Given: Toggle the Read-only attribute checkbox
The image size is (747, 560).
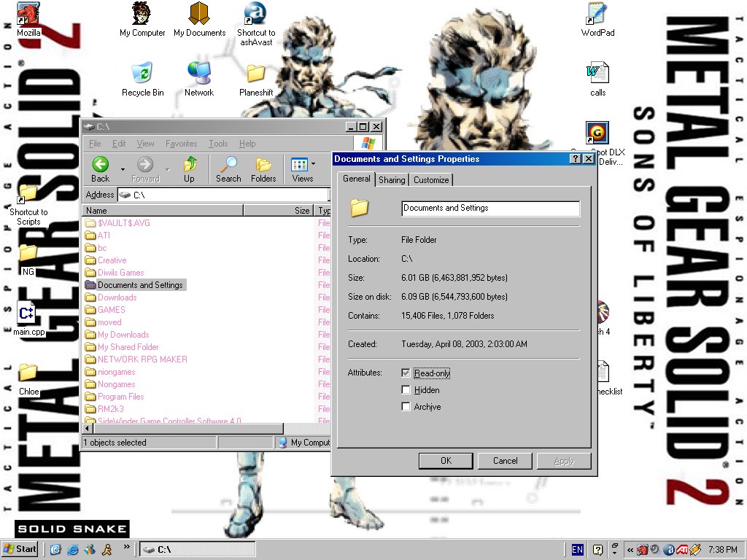Looking at the screenshot, I should 406,373.
